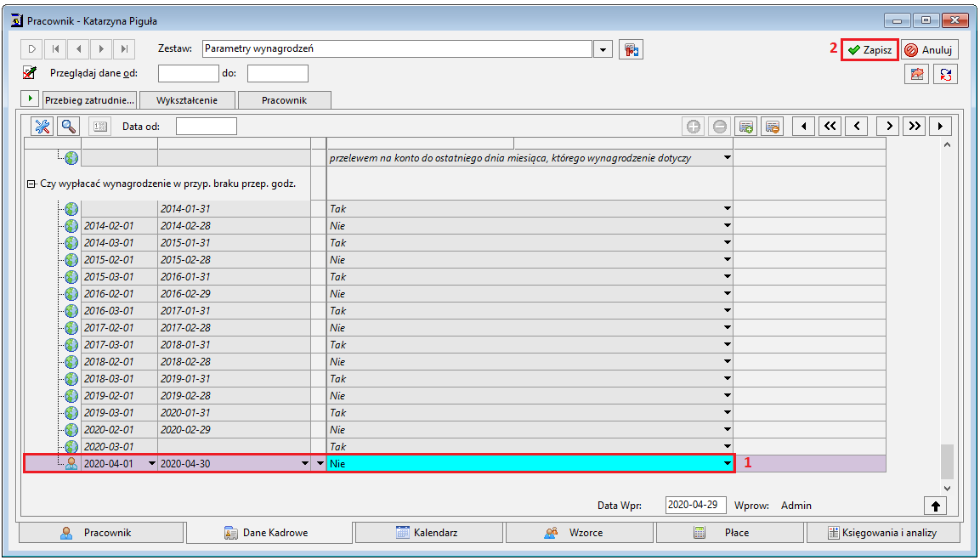
Task: Click the icon next to Zestaw dropdown
Action: pos(632,49)
